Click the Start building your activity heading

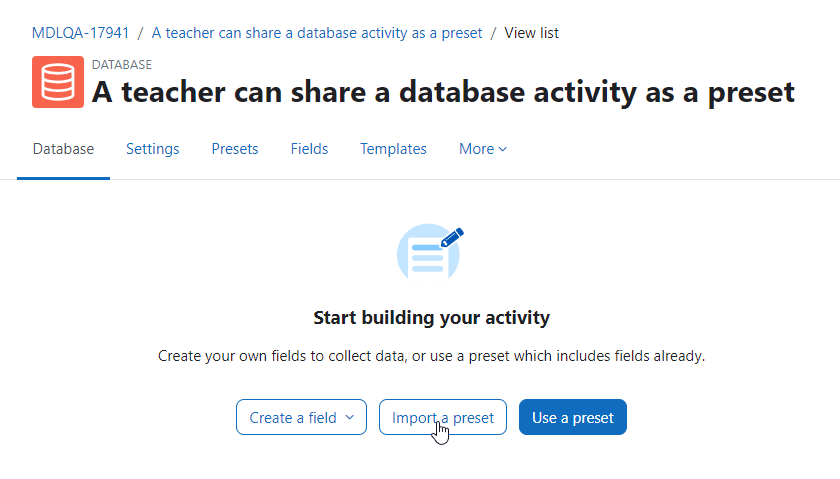click(431, 318)
